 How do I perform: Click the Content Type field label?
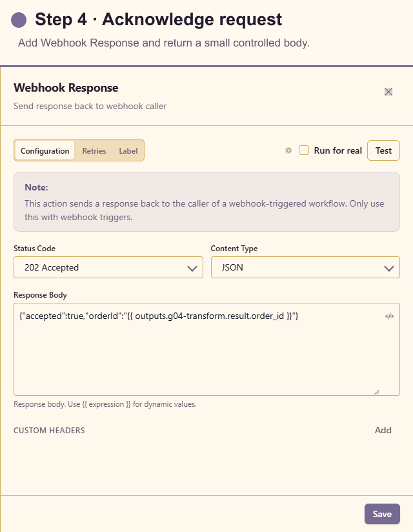click(234, 249)
